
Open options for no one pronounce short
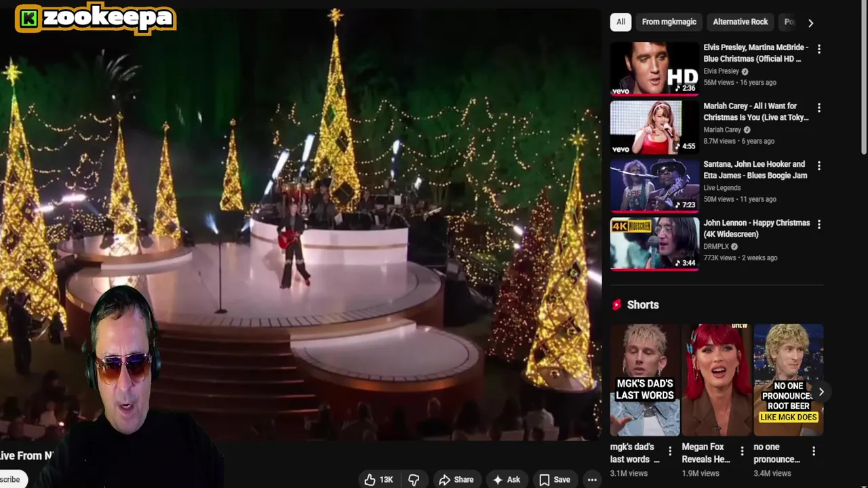(x=814, y=451)
